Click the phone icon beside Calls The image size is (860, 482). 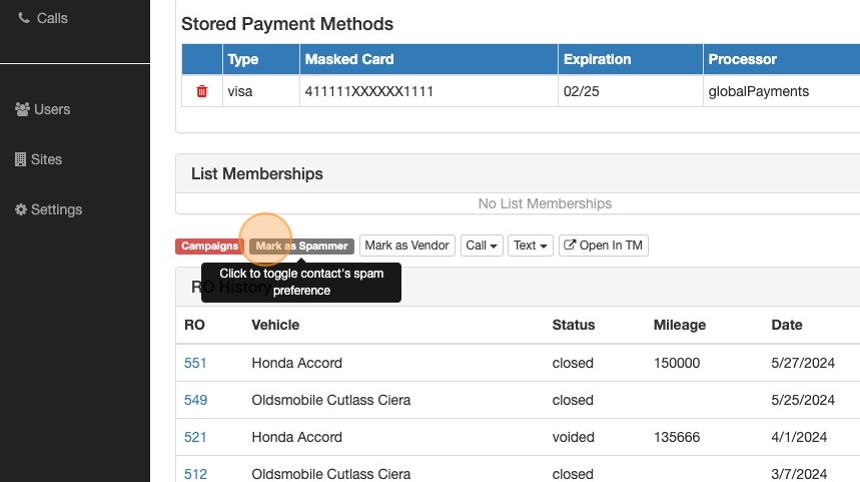click(24, 18)
